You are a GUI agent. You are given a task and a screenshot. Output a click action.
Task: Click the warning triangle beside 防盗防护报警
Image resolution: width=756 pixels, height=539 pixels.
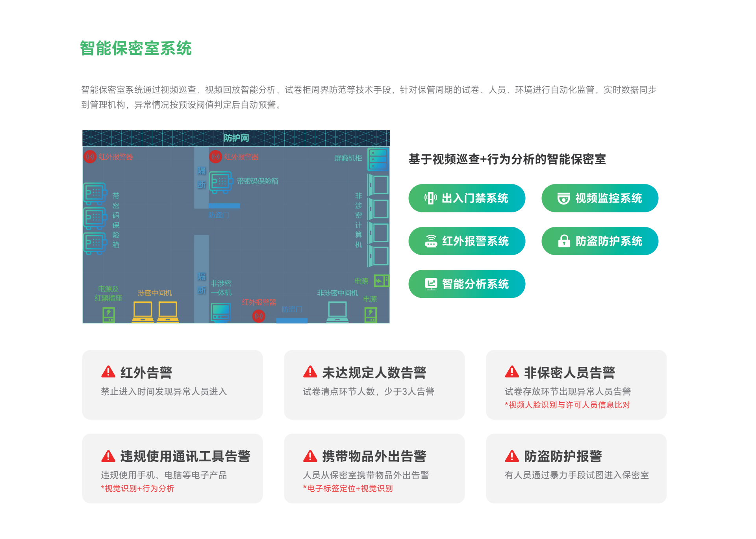[x=512, y=456]
